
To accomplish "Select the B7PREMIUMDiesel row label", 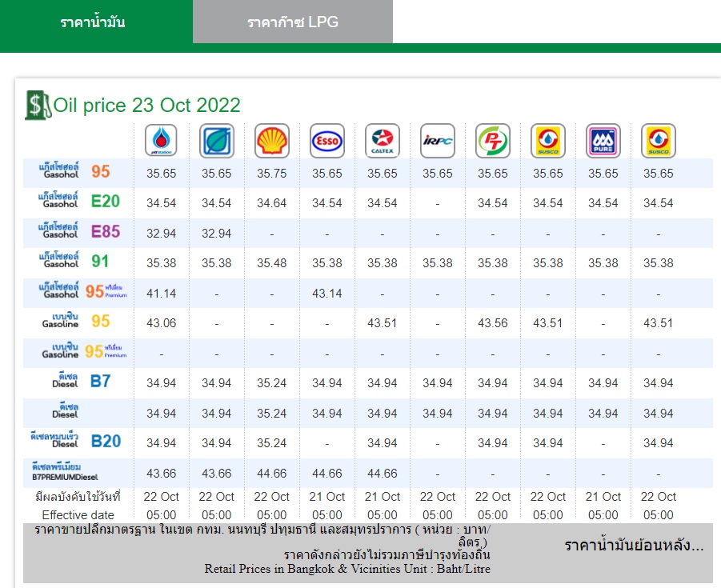I will point(65,472).
